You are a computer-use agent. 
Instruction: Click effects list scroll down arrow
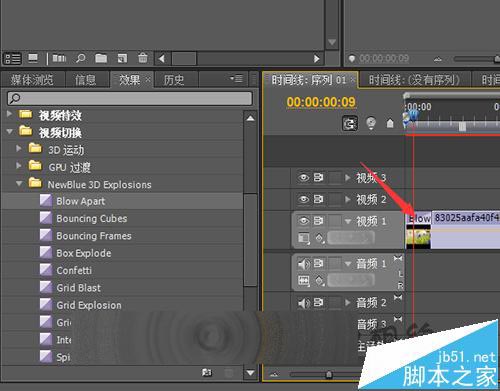point(251,373)
